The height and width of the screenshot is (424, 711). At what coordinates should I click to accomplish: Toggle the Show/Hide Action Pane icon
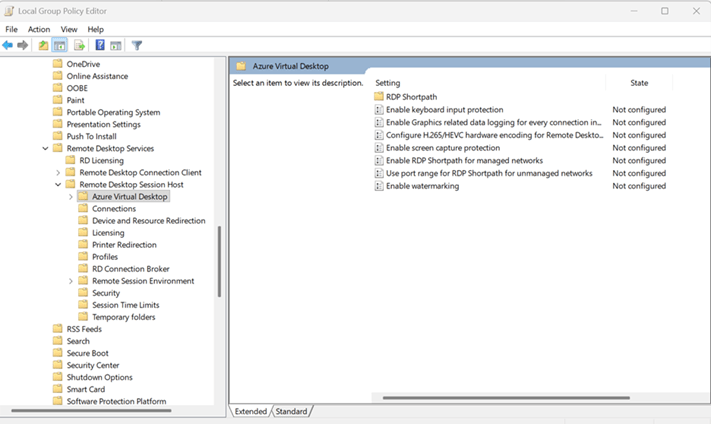coord(116,45)
